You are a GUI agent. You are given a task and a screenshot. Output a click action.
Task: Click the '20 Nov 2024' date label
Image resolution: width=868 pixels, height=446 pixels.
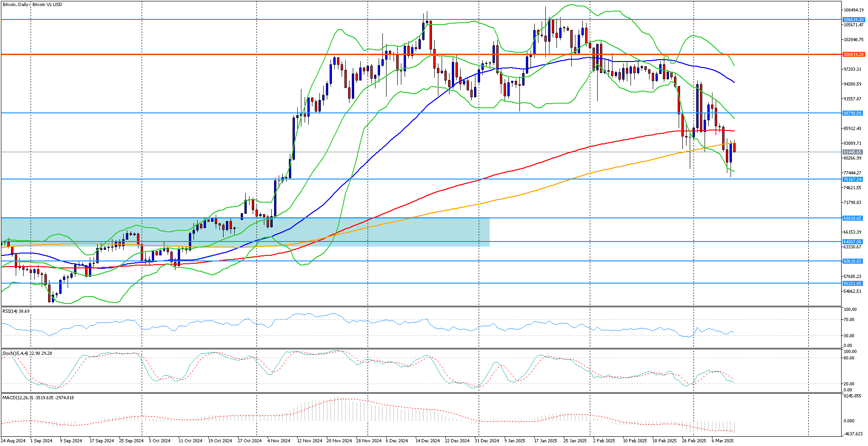[339, 441]
